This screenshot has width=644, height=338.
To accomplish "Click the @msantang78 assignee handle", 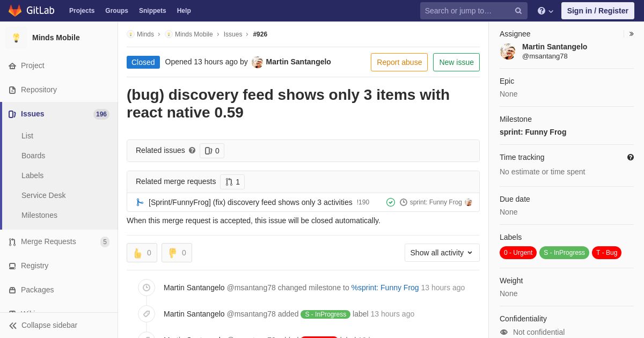I will (x=545, y=56).
